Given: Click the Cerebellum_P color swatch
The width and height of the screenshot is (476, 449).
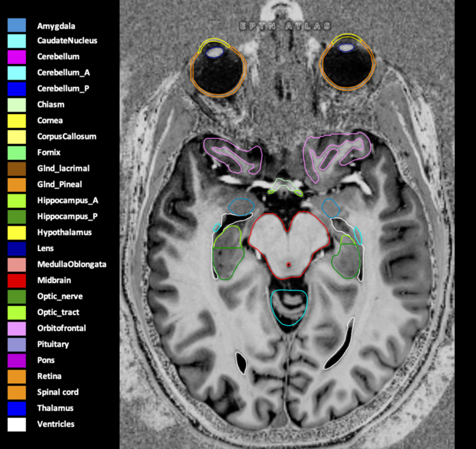Looking at the screenshot, I should [17, 89].
